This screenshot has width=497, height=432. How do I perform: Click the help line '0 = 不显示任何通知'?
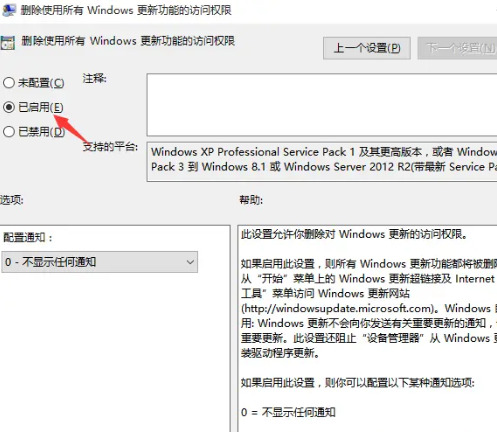coord(288,412)
